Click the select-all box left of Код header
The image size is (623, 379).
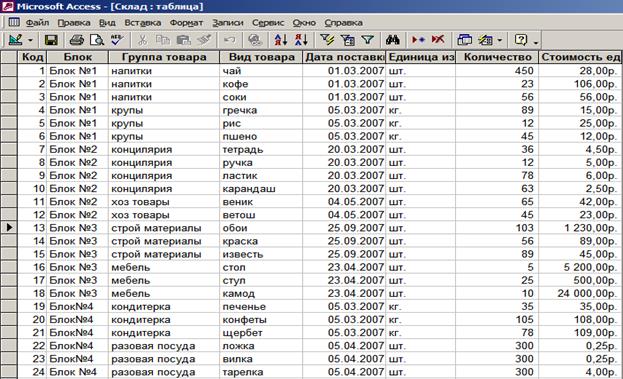tap(9, 57)
